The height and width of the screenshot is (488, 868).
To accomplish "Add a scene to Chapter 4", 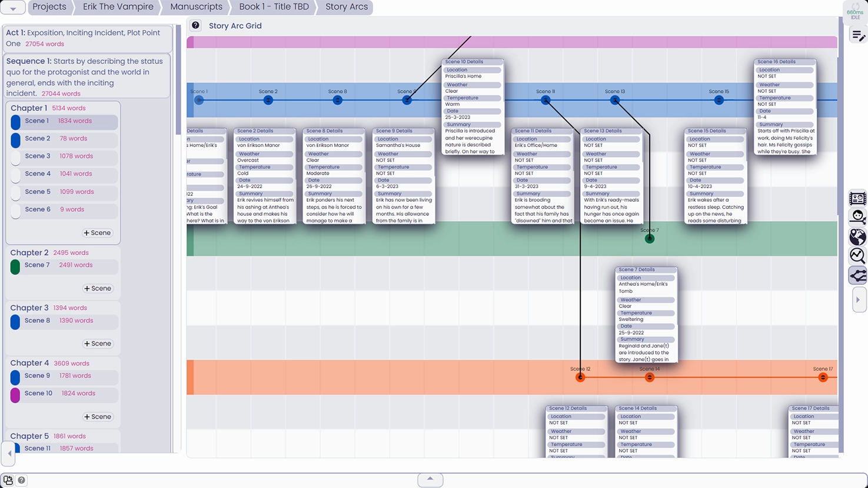I will tap(97, 416).
